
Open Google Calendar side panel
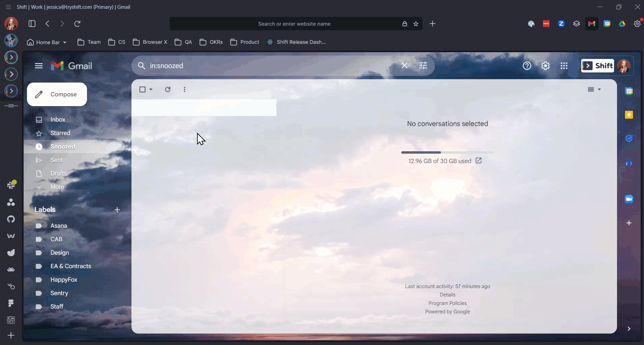pos(629,91)
